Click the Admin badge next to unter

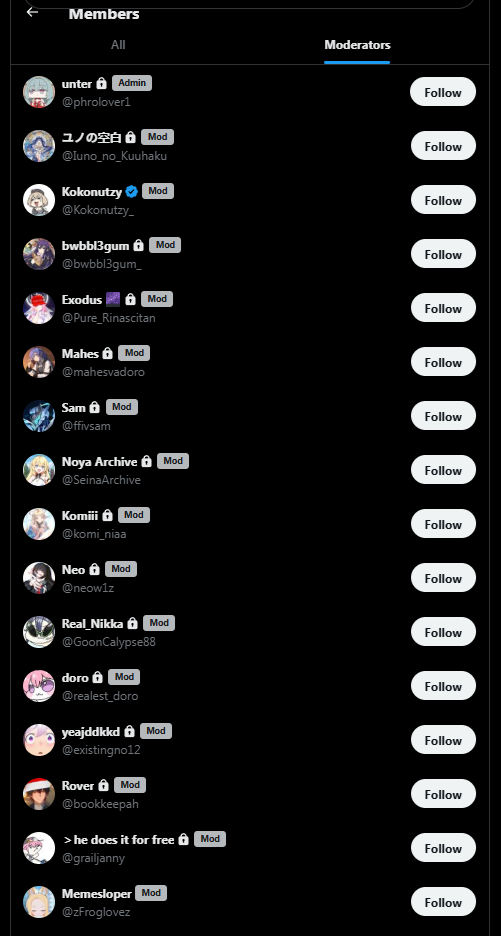pyautogui.click(x=132, y=83)
